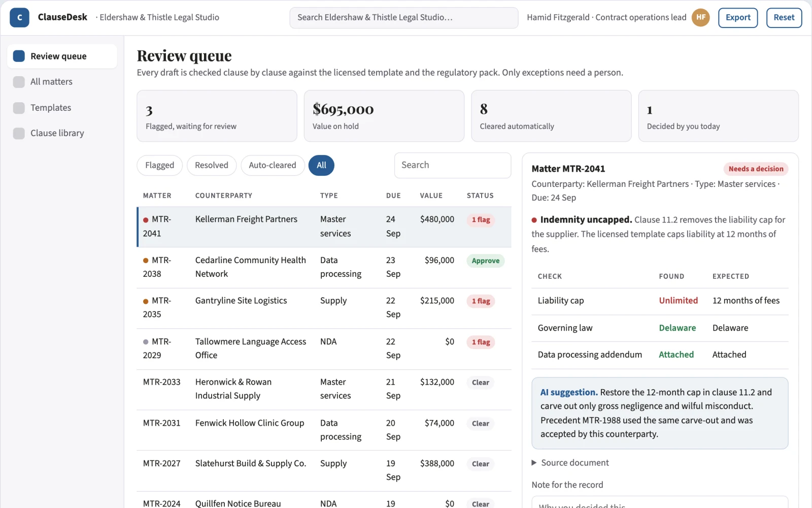Switch to the Flagged filter tab
The image size is (812, 508).
(159, 165)
